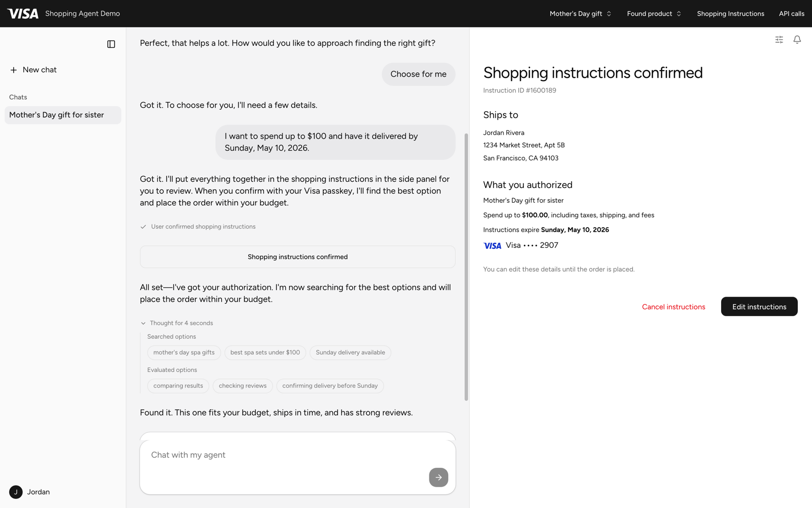Click the 'Searched options' label
812x508 pixels.
tap(172, 337)
